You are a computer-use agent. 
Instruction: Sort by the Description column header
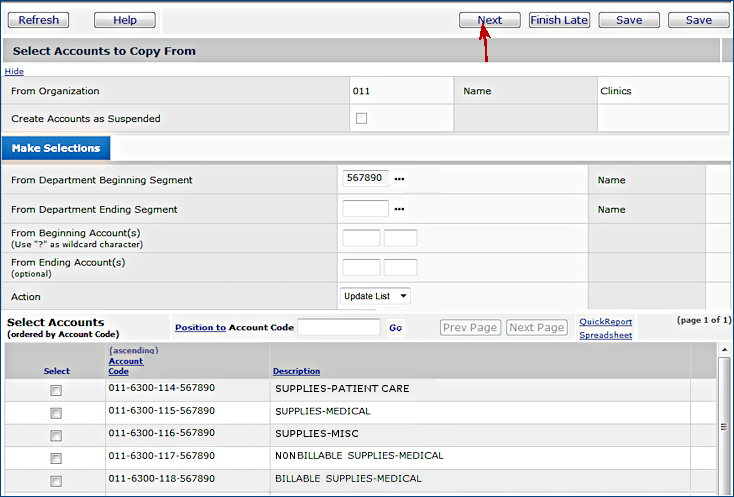(x=296, y=371)
